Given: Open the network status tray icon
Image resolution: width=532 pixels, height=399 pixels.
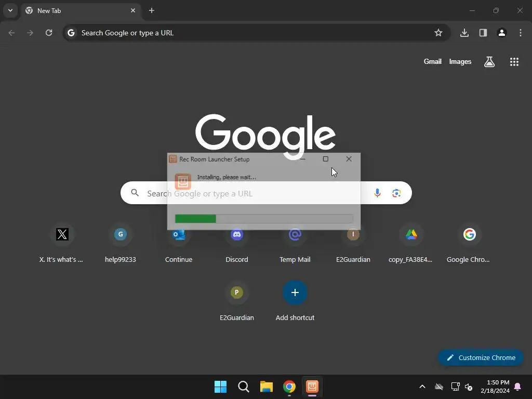Looking at the screenshot, I should click(x=455, y=387).
